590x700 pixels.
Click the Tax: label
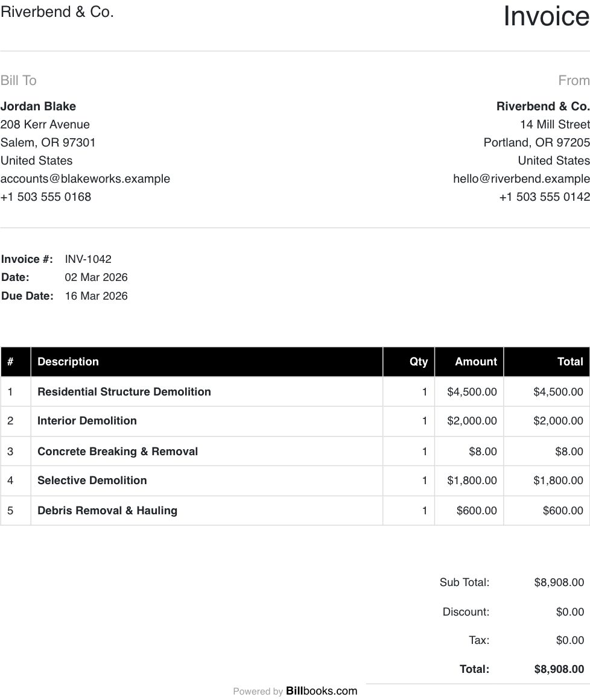479,640
